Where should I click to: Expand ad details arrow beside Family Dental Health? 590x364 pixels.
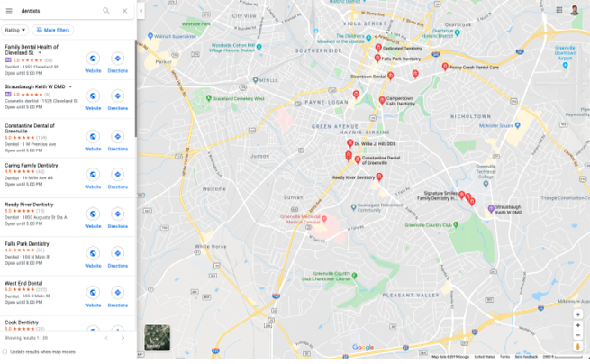40,53
